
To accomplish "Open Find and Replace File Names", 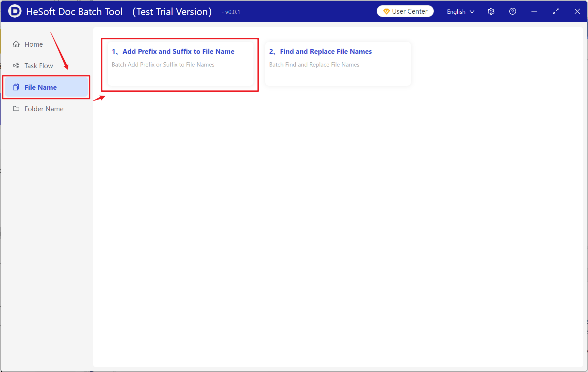I will 338,64.
